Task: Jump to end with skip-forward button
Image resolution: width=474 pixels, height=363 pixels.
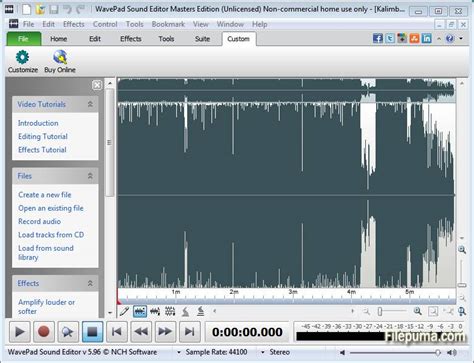Action: click(x=189, y=332)
